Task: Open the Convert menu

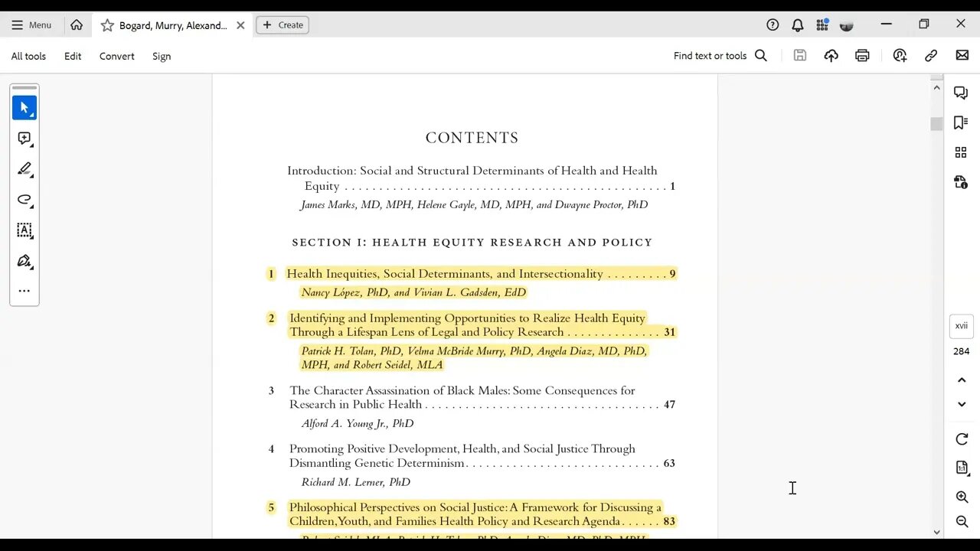Action: coord(117,56)
